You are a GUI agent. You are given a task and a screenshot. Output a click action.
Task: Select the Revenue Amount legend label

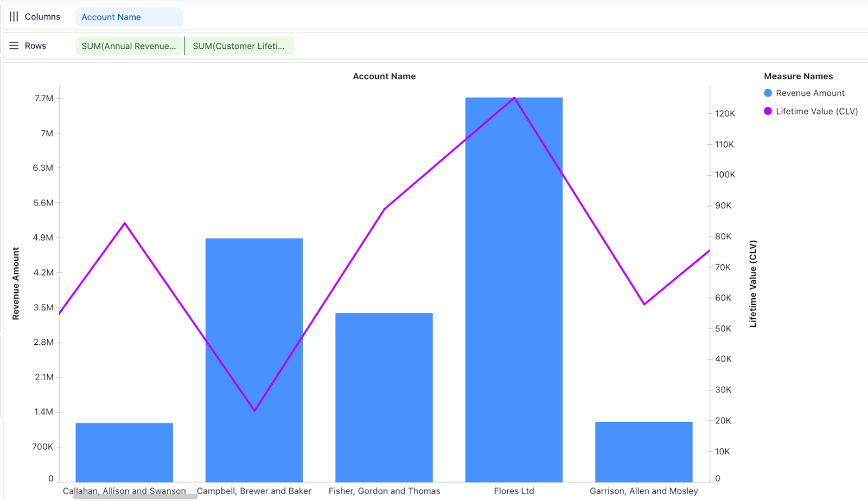(x=810, y=93)
